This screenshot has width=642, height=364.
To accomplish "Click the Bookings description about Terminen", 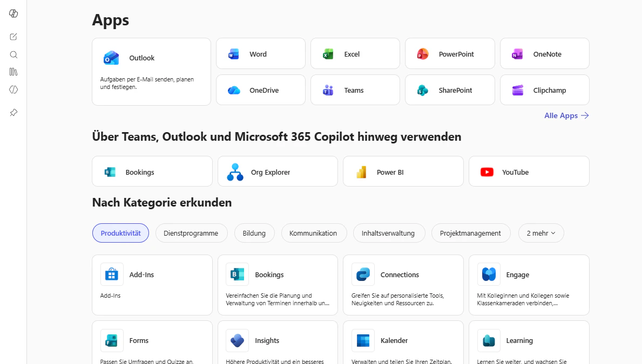I will (278, 299).
